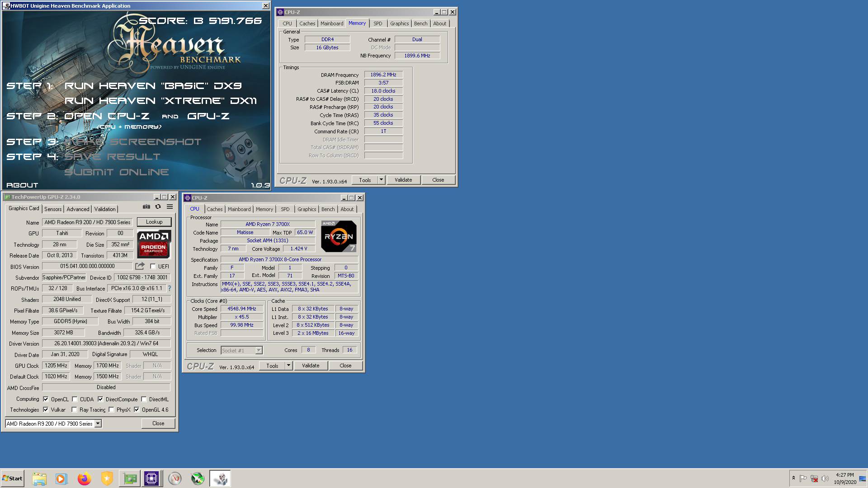Open Mainboard tab in lower CPU-Z window
Screen dimensions: 868x488
click(239, 209)
